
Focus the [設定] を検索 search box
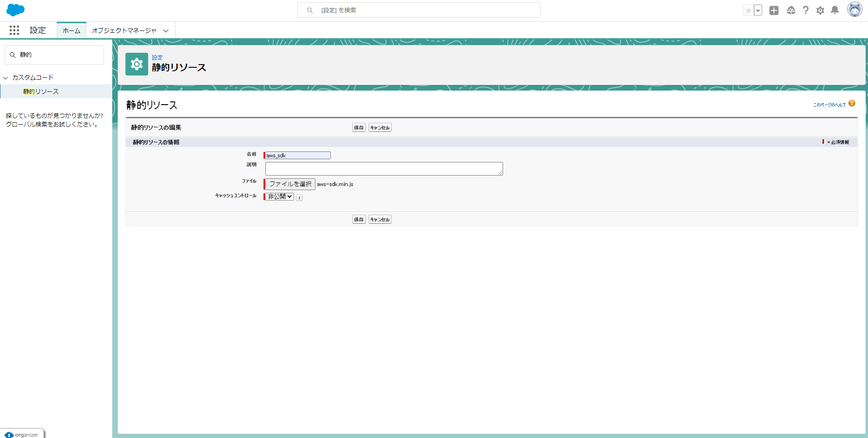click(419, 10)
